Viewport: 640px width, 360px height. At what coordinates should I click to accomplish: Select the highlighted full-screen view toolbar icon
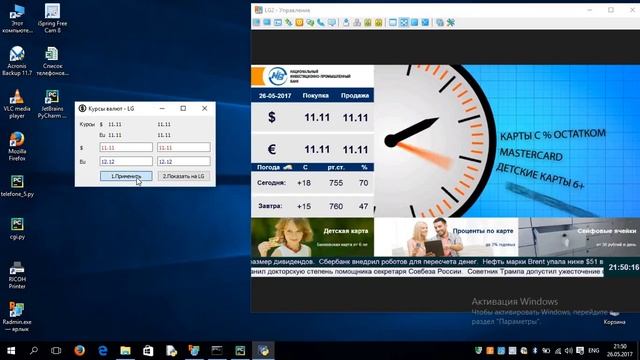pyautogui.click(x=404, y=22)
